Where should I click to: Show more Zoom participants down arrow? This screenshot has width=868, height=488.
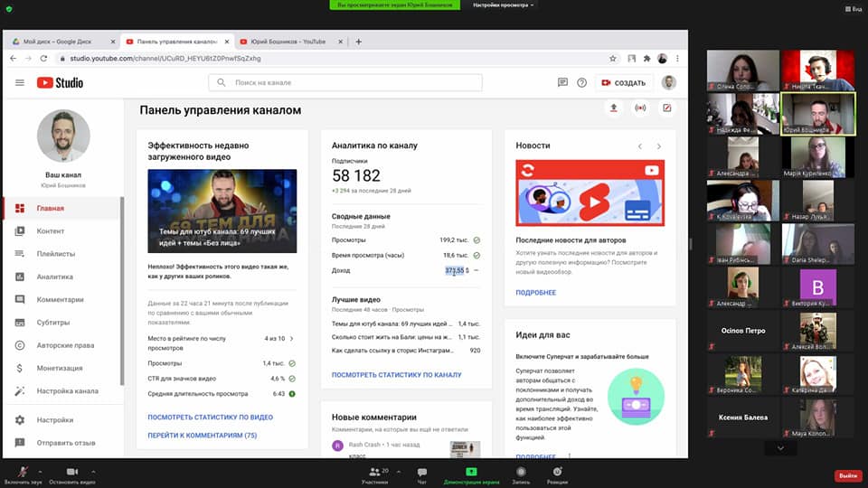[780, 448]
